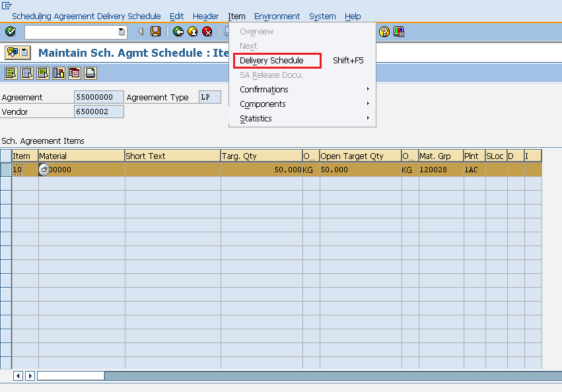Click the statistics bar chart toolbar icon
Screen dimensions: 562x392
(58, 73)
